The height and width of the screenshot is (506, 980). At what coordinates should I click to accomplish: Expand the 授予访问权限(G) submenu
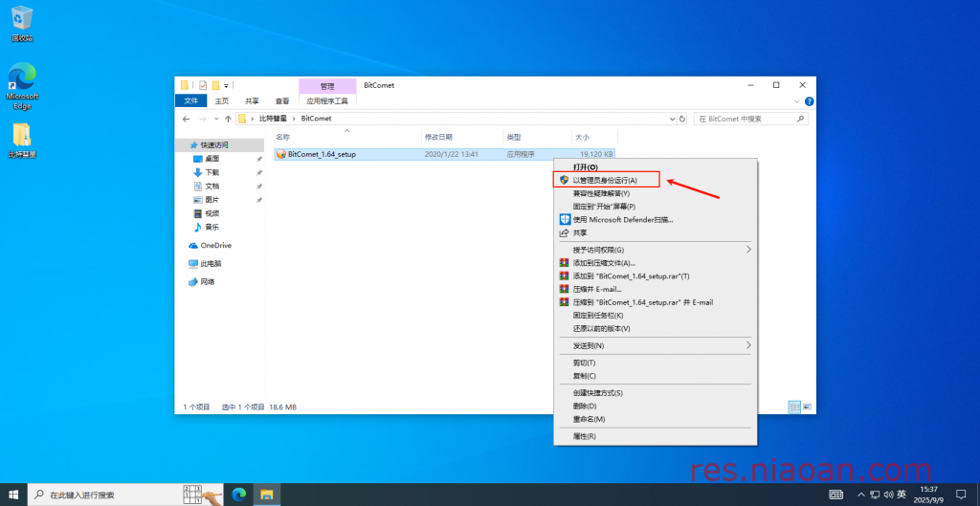click(655, 250)
